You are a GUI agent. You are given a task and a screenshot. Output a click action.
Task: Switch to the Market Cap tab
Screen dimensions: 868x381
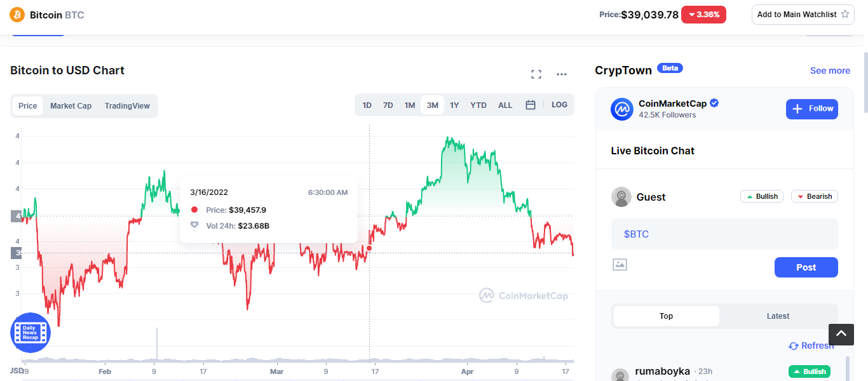coord(71,106)
